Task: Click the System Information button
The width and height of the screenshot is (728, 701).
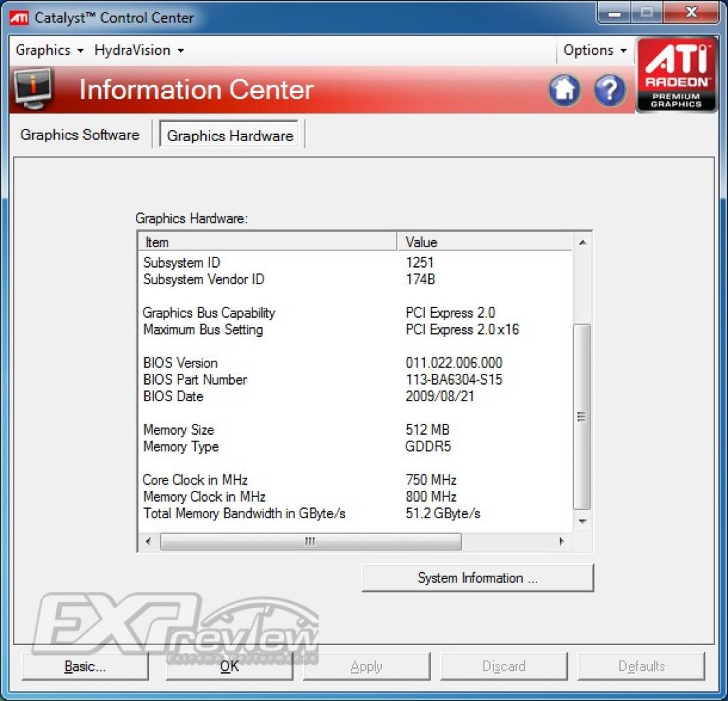Action: (478, 578)
